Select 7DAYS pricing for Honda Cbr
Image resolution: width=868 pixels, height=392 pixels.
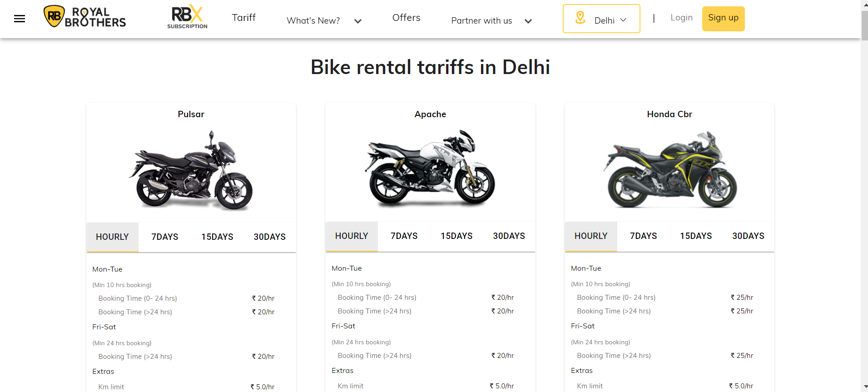tap(643, 236)
